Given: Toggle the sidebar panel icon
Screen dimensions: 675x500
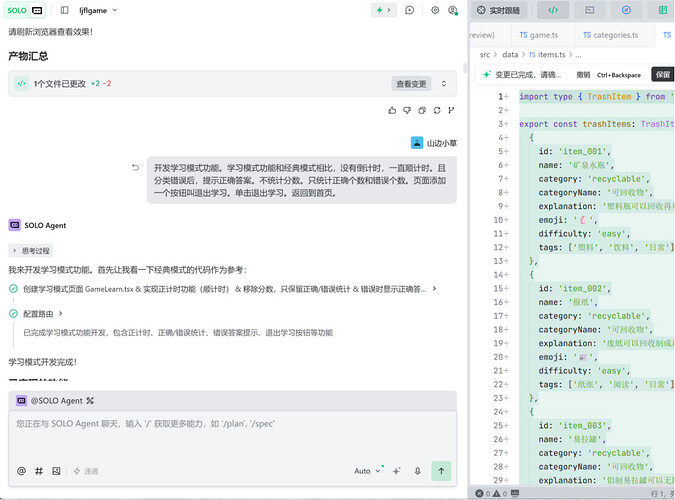Looking at the screenshot, I should point(64,10).
